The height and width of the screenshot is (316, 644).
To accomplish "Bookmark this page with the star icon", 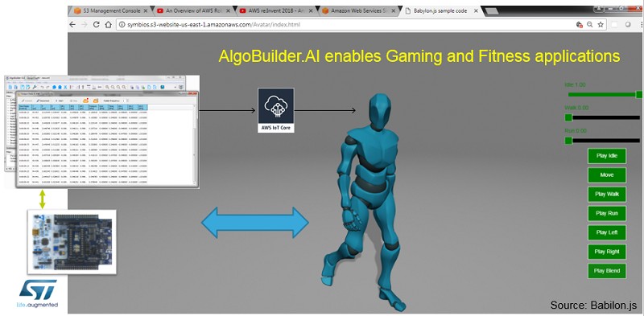I will click(601, 25).
